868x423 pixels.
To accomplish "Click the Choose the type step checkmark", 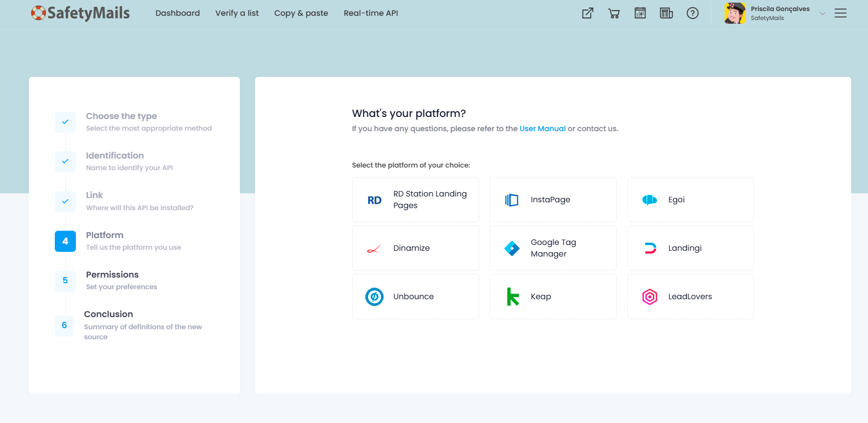I will click(x=65, y=122).
